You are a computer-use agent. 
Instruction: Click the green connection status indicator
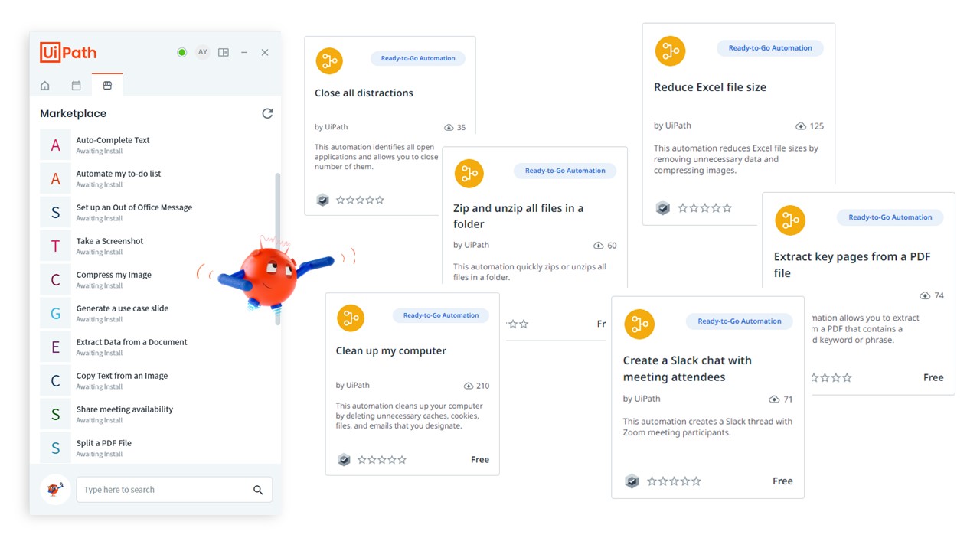[x=182, y=53]
